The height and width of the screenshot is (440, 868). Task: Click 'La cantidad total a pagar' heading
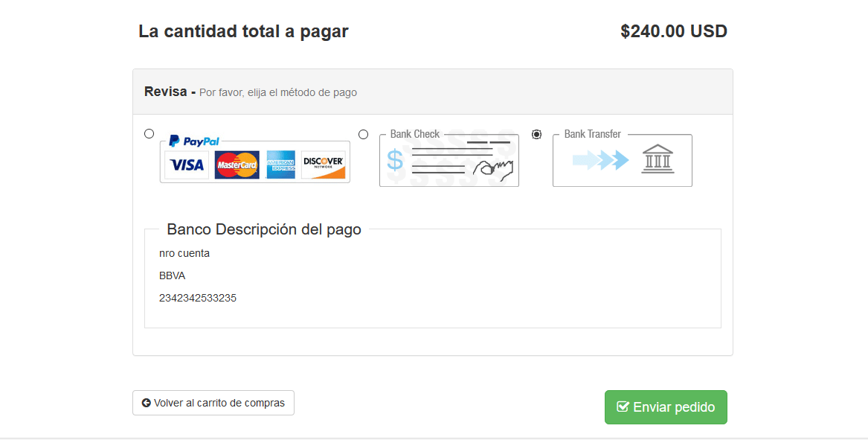point(243,31)
